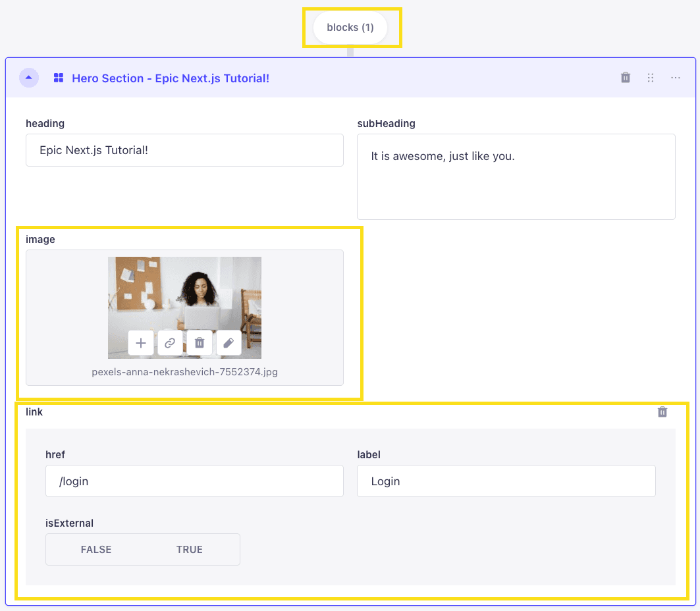Remove the uploaded image with the trash icon
Viewport: 700px width, 611px height.
(x=200, y=343)
